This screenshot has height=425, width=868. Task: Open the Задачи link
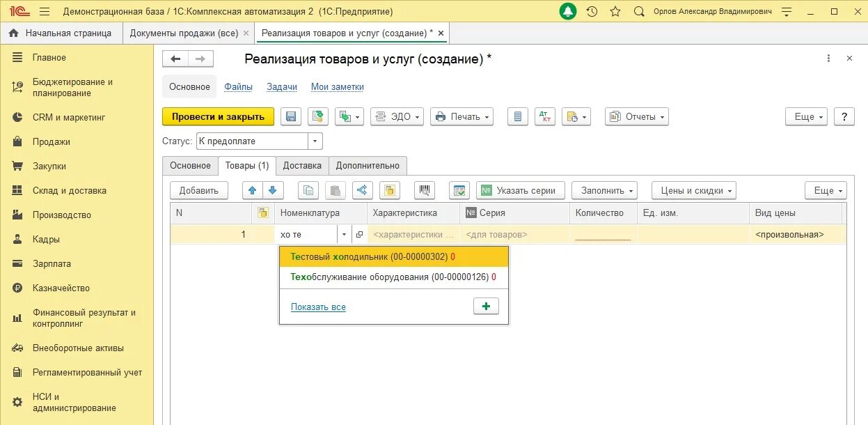[x=282, y=87]
